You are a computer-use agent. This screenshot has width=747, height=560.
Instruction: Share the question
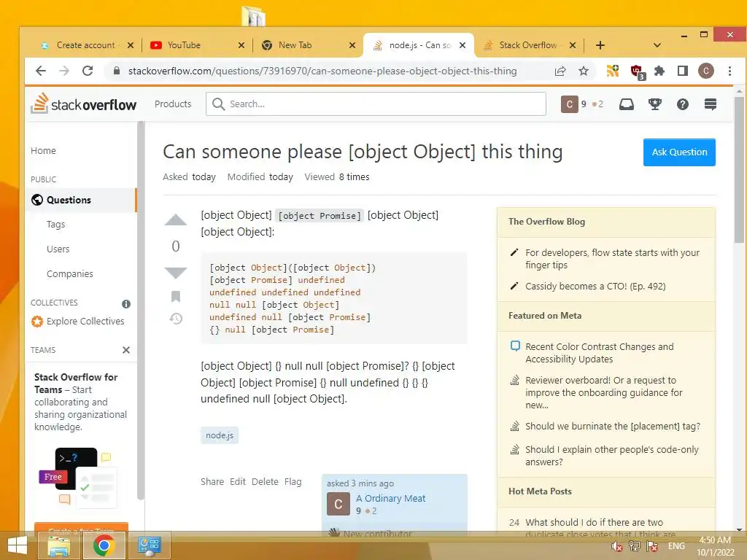pos(212,481)
